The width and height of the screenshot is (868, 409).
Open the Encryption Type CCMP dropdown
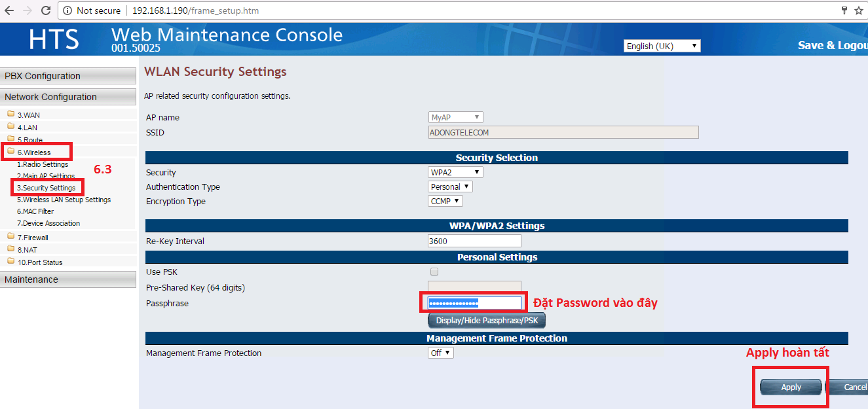click(445, 201)
